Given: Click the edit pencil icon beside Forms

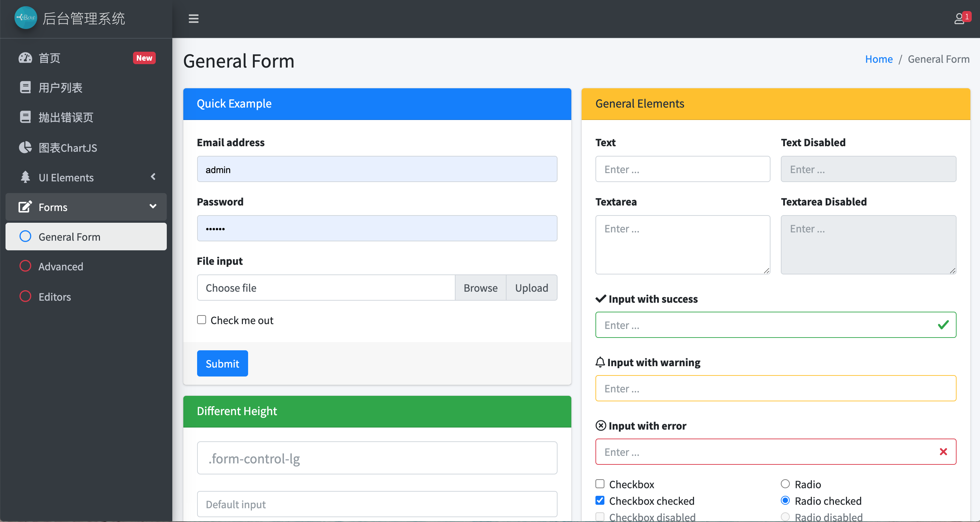Looking at the screenshot, I should tap(25, 207).
